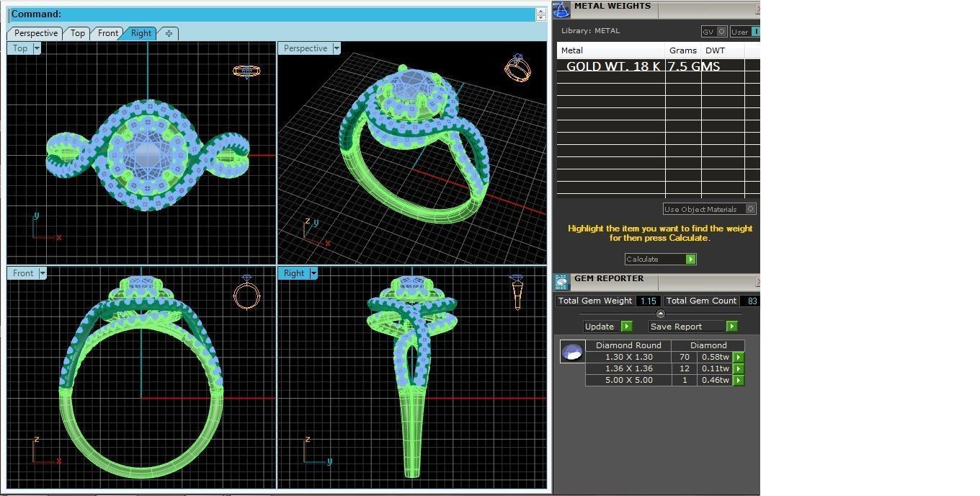The height and width of the screenshot is (496, 980).
Task: Open the Front viewport dropdown arrow
Action: 43,273
